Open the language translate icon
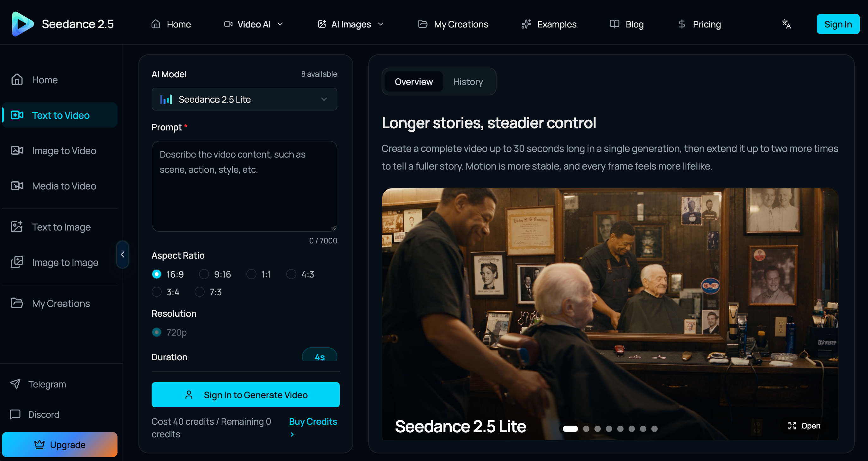Viewport: 868px width, 461px height. click(x=786, y=24)
